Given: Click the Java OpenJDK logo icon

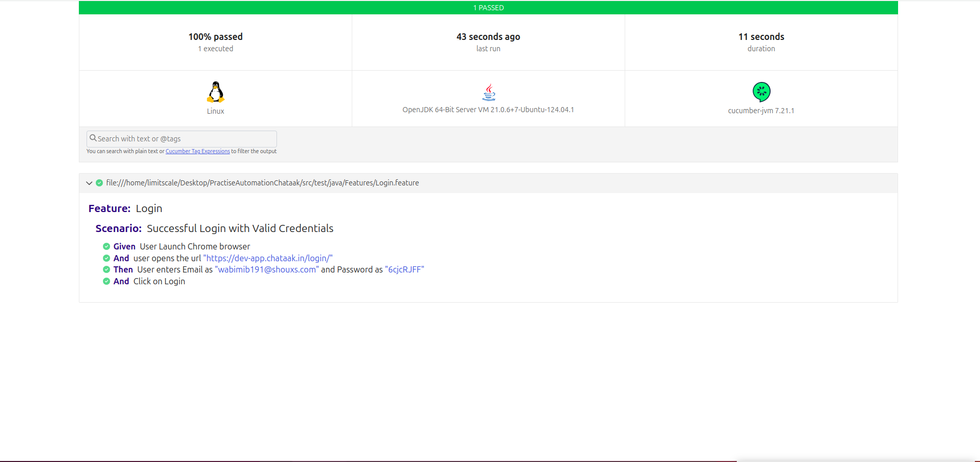Looking at the screenshot, I should pyautogui.click(x=489, y=92).
